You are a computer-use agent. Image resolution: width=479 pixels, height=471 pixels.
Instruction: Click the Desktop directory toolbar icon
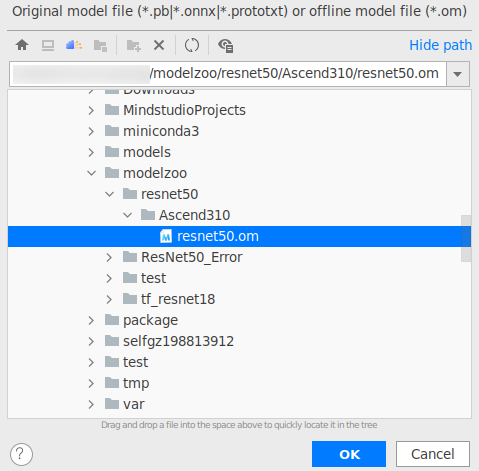click(48, 45)
